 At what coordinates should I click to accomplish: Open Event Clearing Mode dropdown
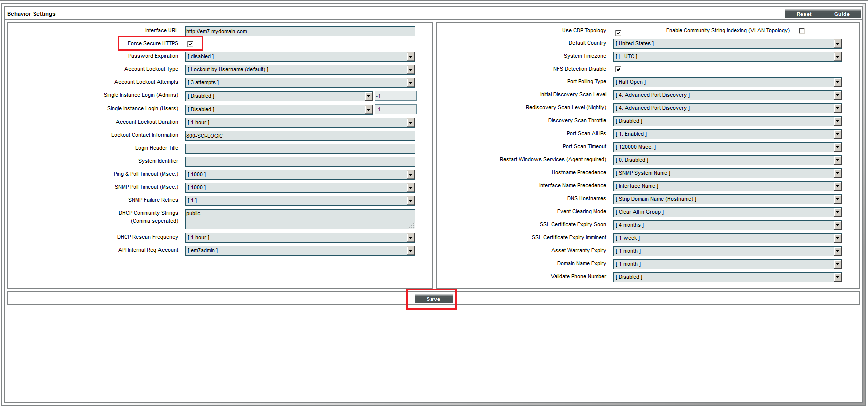pyautogui.click(x=728, y=212)
